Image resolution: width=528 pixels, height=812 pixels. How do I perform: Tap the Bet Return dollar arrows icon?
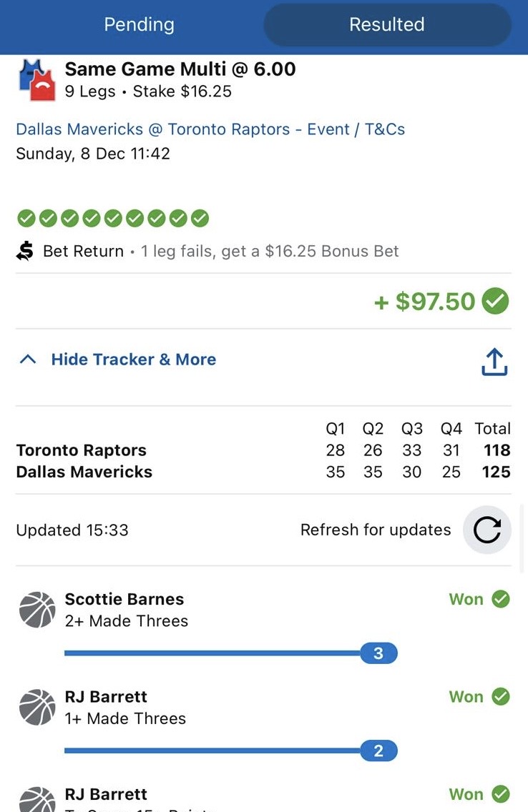(25, 251)
